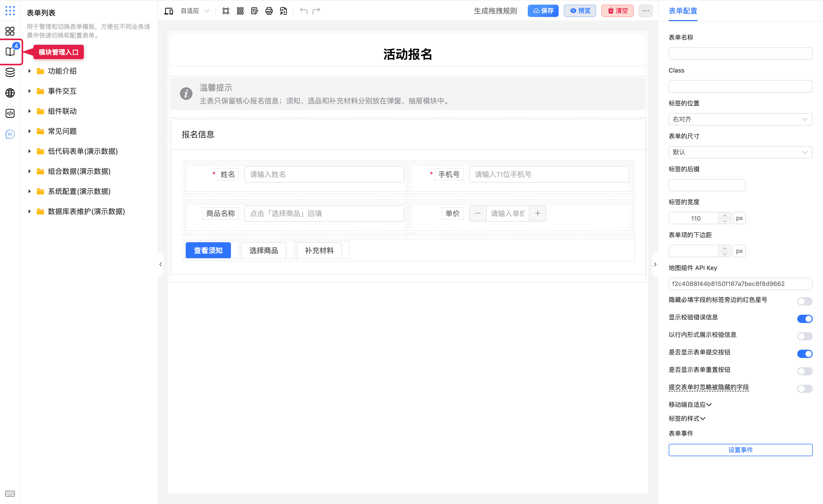Disable 显示校验错误信息 switch

805,319
